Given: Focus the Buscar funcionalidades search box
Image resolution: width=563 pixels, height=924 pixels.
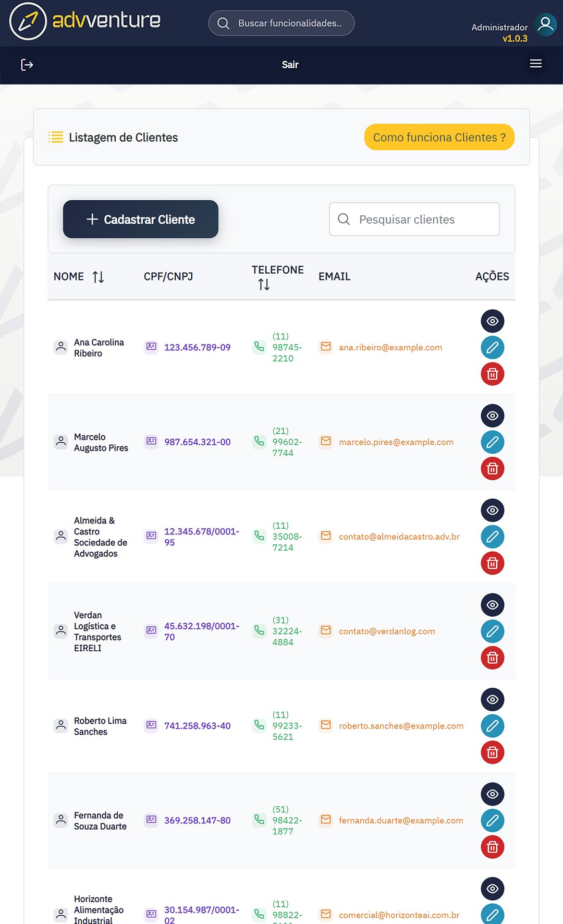Looking at the screenshot, I should click(x=289, y=23).
